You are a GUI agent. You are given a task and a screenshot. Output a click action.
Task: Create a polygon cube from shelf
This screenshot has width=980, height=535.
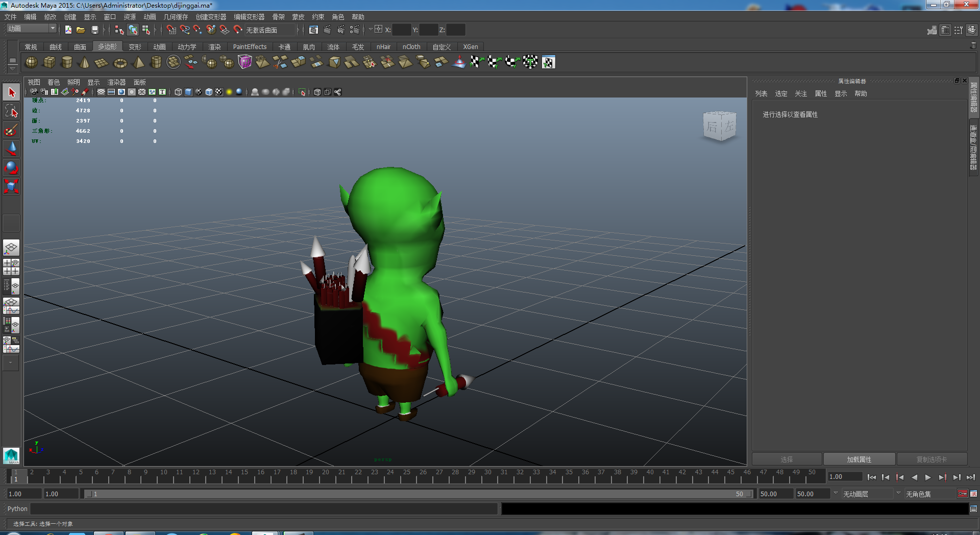point(49,62)
